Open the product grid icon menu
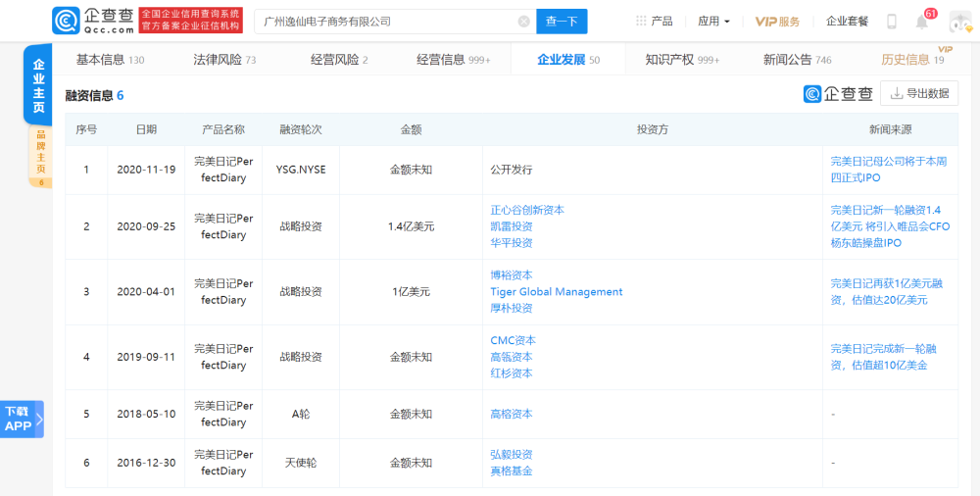Screen dimensions: 980x496 641,22
